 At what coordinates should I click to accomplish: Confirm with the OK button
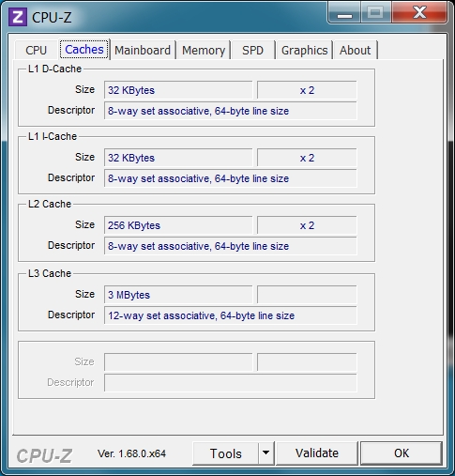(x=402, y=453)
